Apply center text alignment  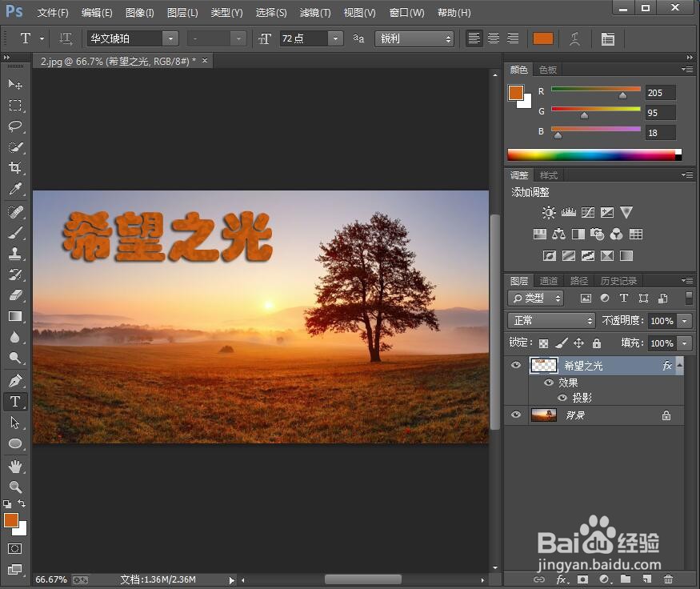pyautogui.click(x=493, y=38)
